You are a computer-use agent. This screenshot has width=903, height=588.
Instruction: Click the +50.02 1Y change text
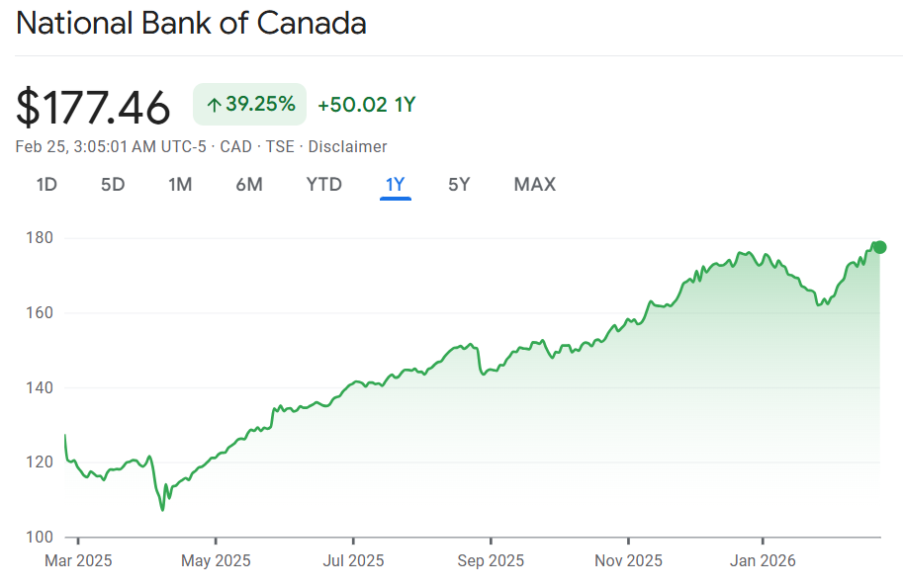[366, 105]
